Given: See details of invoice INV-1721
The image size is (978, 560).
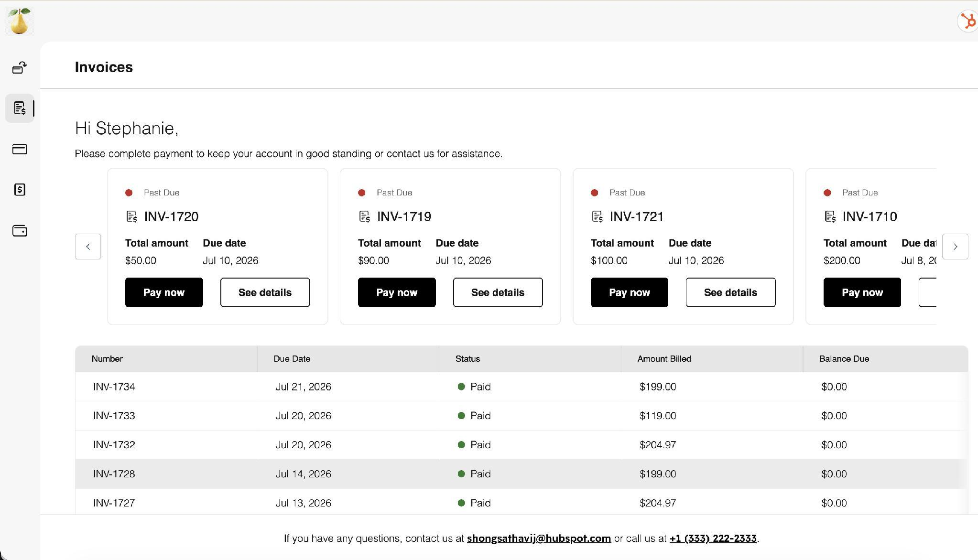Looking at the screenshot, I should click(730, 292).
